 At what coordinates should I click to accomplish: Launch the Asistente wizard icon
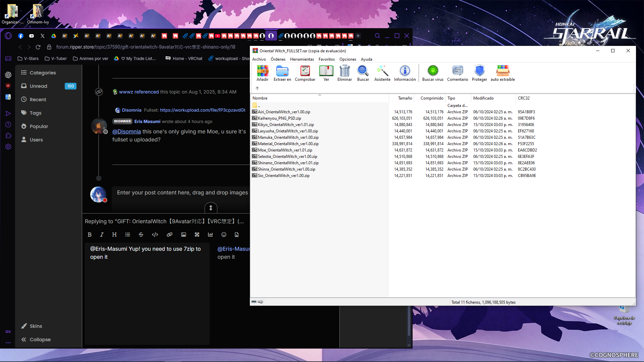pos(382,73)
